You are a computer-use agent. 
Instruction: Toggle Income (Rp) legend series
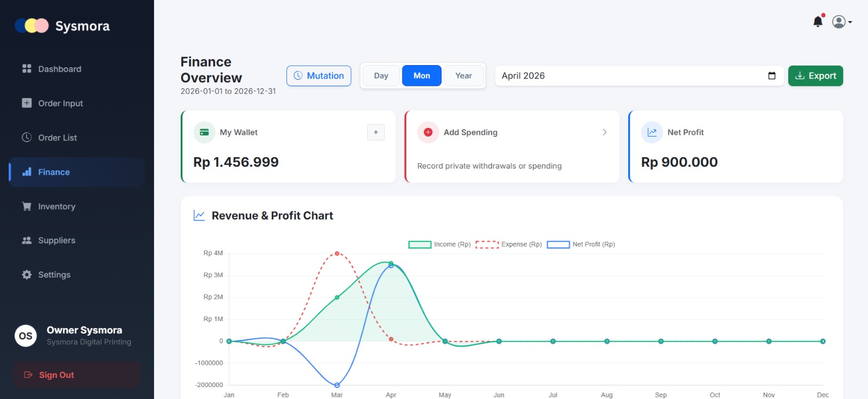click(x=439, y=244)
